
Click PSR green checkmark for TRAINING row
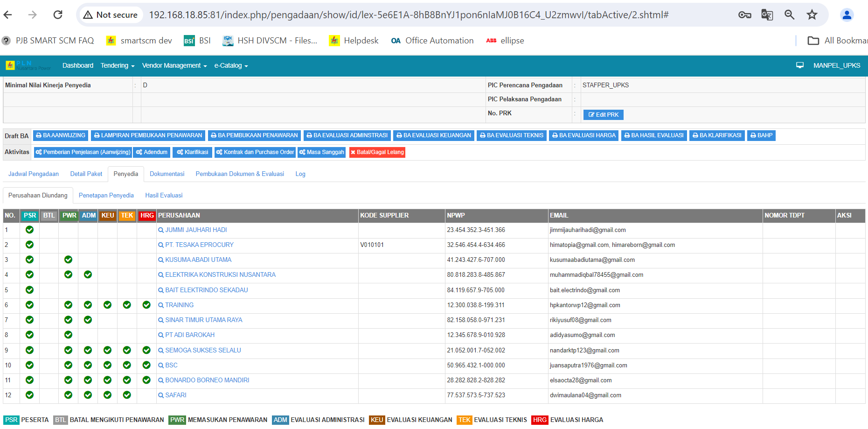[29, 305]
